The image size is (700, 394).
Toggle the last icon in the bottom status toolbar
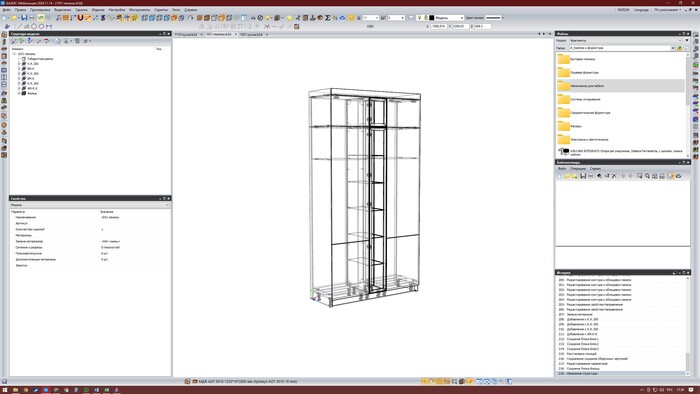point(508,382)
